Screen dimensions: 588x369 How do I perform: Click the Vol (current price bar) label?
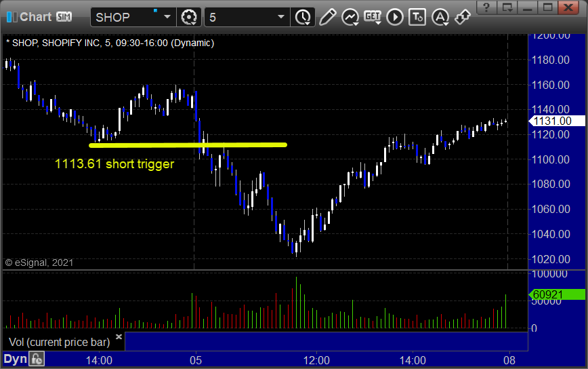[59, 342]
